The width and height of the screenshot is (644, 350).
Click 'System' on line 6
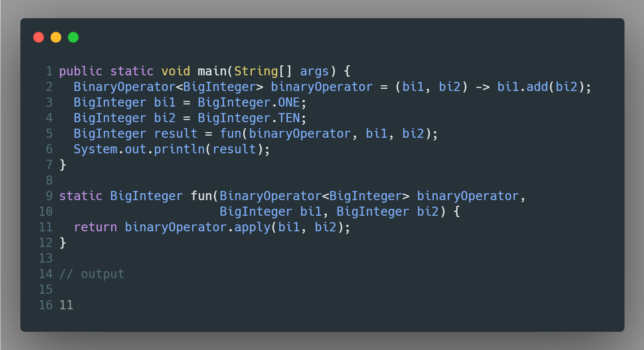95,149
